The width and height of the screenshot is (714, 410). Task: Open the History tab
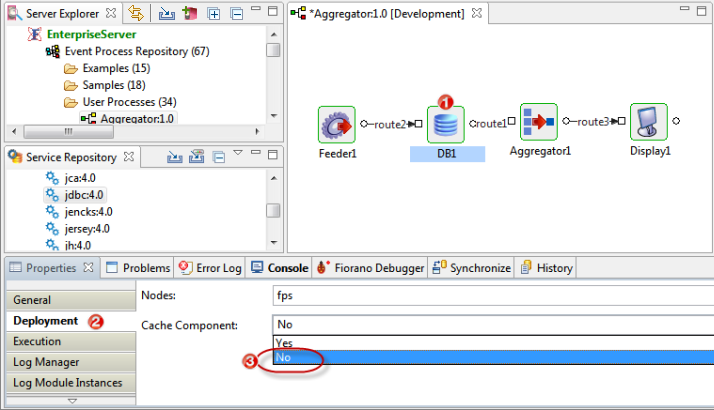(x=547, y=268)
